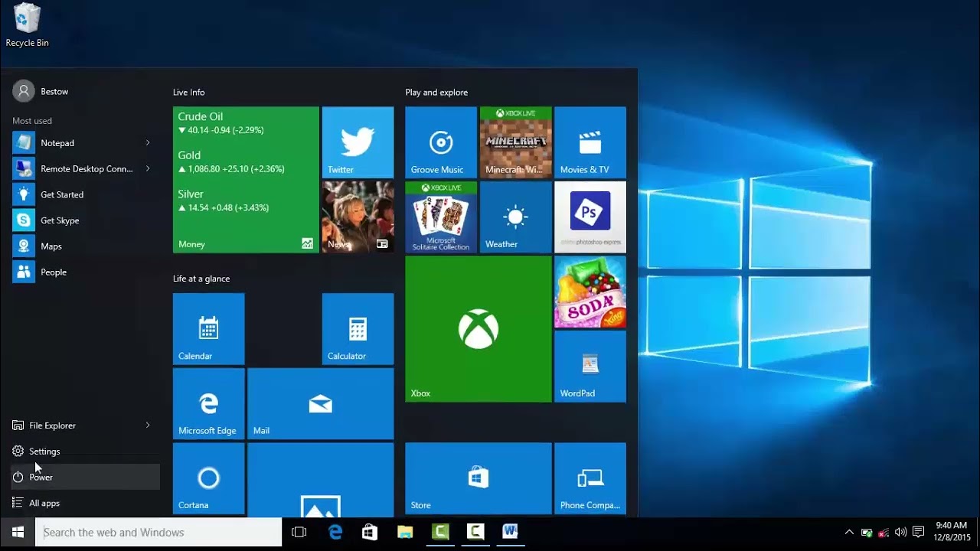This screenshot has width=980, height=551.
Task: Launch Microsoft Edge tile
Action: [209, 403]
